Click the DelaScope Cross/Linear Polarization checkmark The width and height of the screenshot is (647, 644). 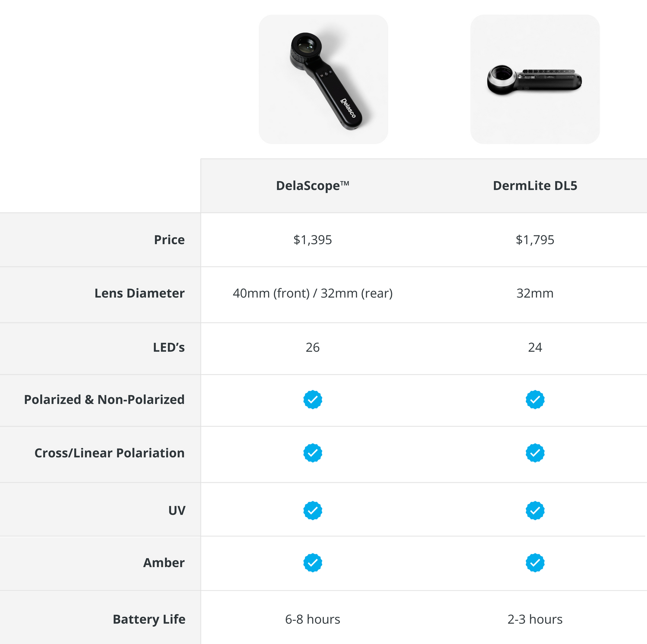[313, 453]
